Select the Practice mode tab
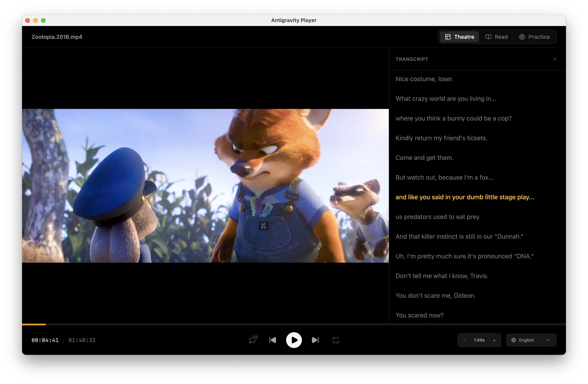The height and width of the screenshot is (384, 588). click(534, 37)
